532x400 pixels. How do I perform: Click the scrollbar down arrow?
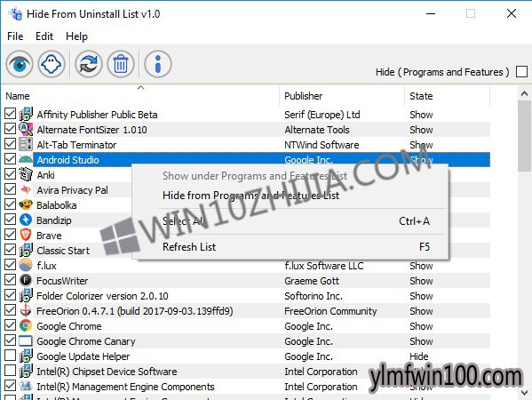[525, 393]
